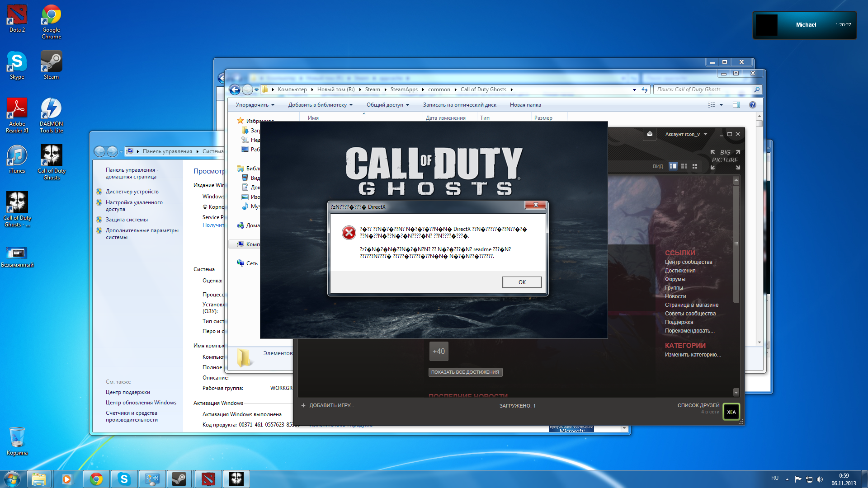868x488 pixels.
Task: Open the Упорядочить menu dropdown
Action: pos(255,105)
